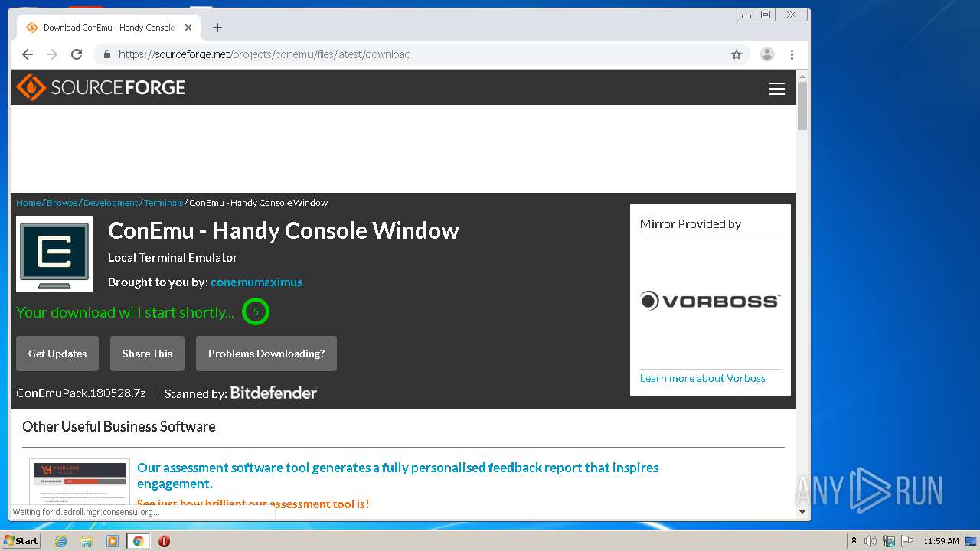Viewport: 980px width, 551px height.
Task: Click the ConEmu - Handy Console Window heading
Action: 283,230
